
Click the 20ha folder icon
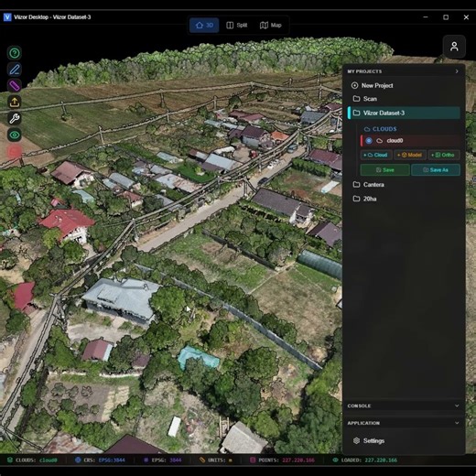356,199
